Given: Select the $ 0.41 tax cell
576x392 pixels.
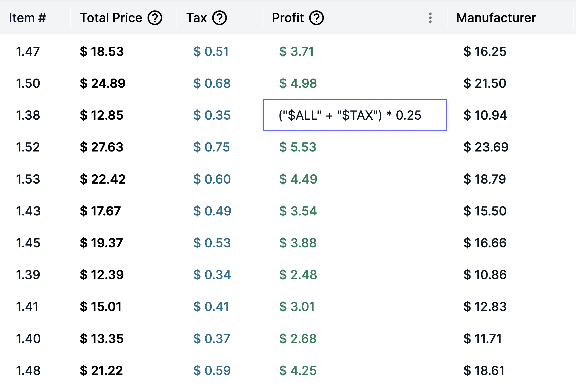Looking at the screenshot, I should point(211,306).
